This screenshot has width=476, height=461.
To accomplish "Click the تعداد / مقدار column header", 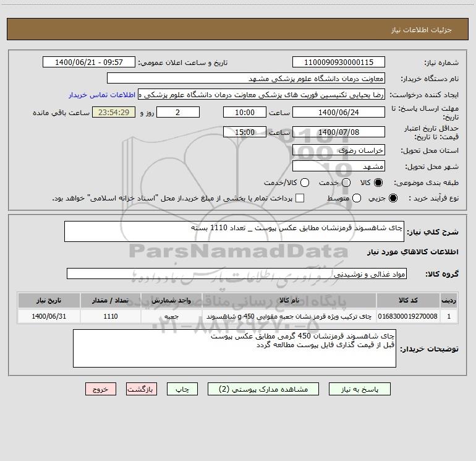I will (x=111, y=300).
